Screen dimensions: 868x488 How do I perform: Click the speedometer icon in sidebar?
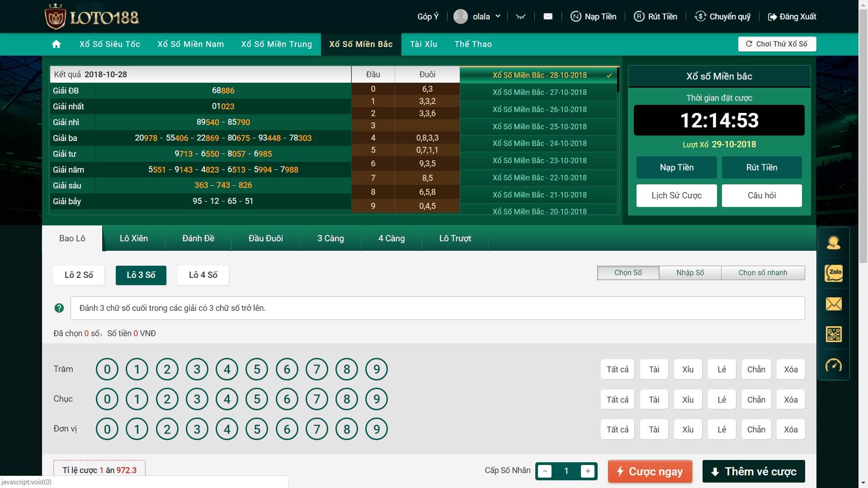click(x=834, y=365)
